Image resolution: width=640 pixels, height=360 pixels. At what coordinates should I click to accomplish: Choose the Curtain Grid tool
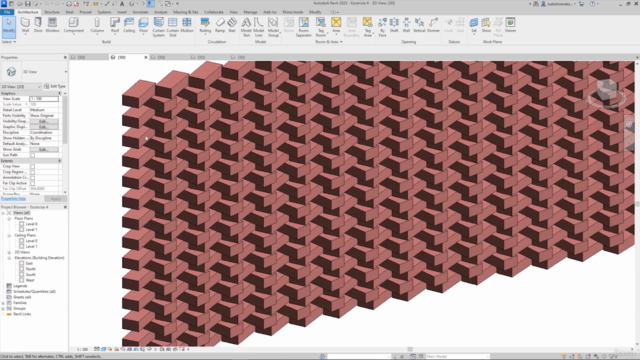point(173,27)
